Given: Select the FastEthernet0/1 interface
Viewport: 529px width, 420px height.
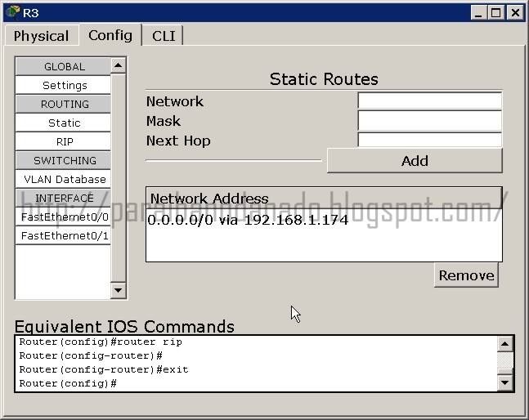Looking at the screenshot, I should [x=63, y=235].
